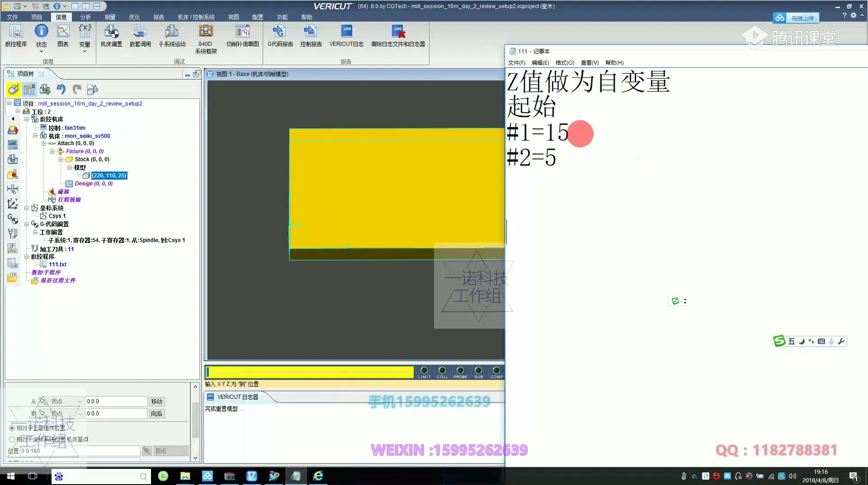Select 相对于上级组件位置 radio button
868x485 pixels.
(x=11, y=428)
